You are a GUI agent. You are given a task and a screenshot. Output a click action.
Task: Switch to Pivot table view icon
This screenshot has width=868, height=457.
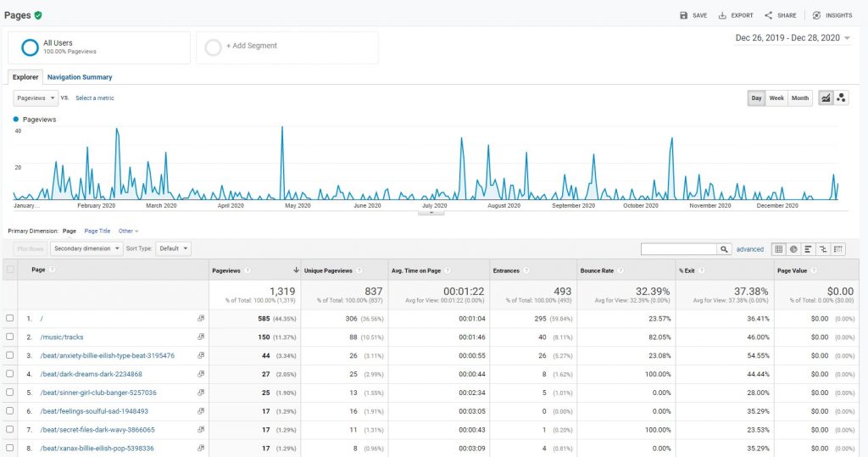tap(838, 249)
